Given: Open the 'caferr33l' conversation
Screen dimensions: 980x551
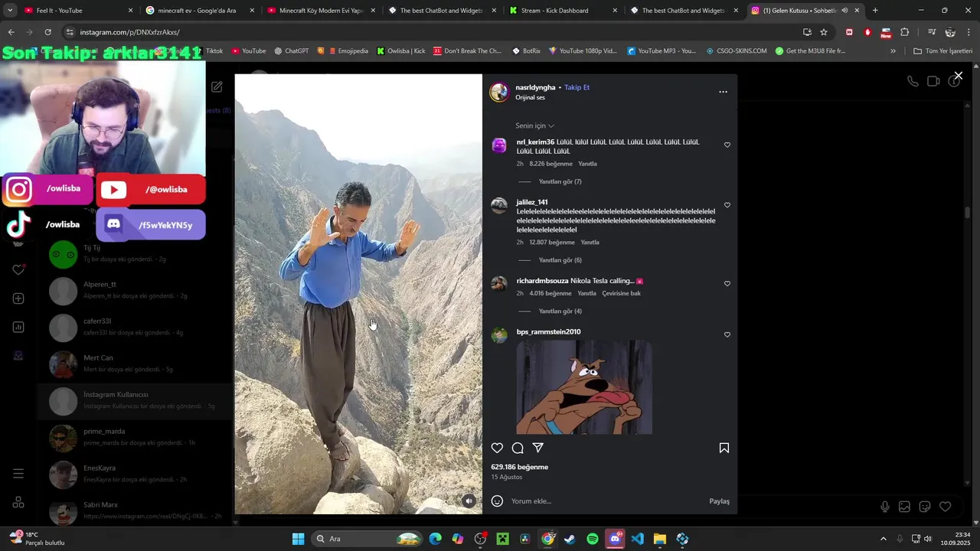Looking at the screenshot, I should pos(135,327).
